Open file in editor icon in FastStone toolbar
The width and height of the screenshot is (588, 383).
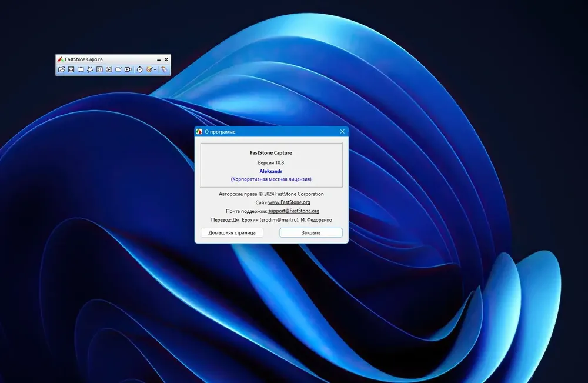62,69
